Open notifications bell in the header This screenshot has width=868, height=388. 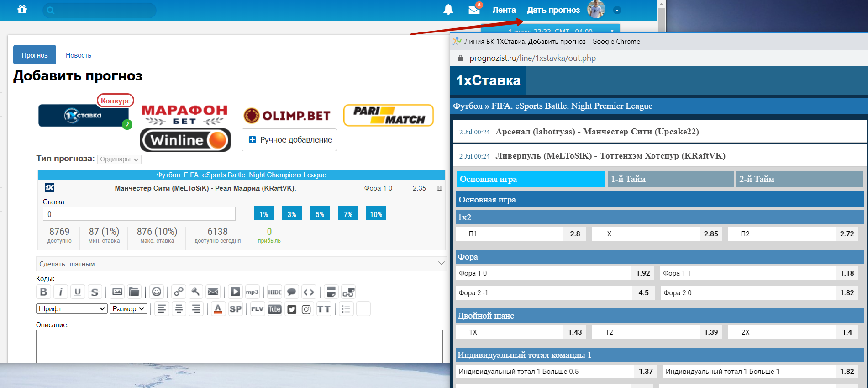448,10
